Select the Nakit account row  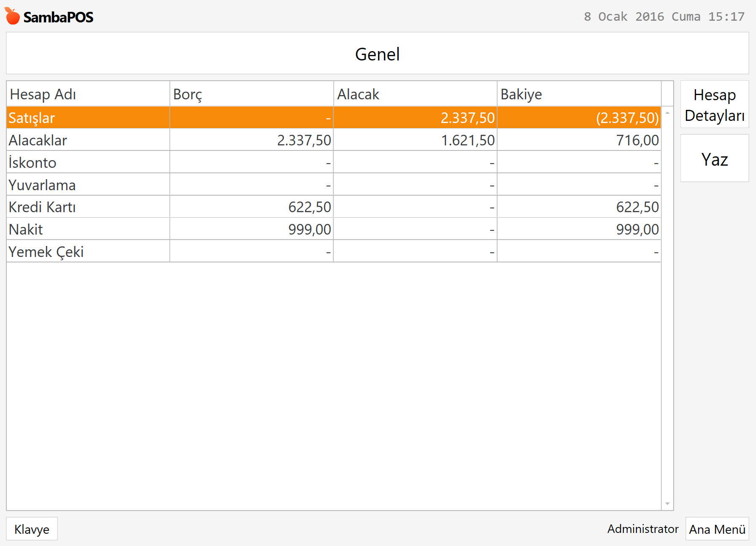tap(334, 229)
